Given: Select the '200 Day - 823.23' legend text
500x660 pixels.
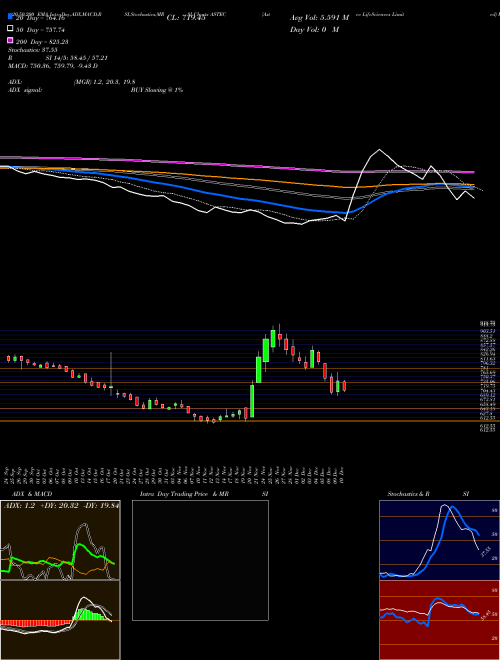Looking at the screenshot, I should pos(43,42).
